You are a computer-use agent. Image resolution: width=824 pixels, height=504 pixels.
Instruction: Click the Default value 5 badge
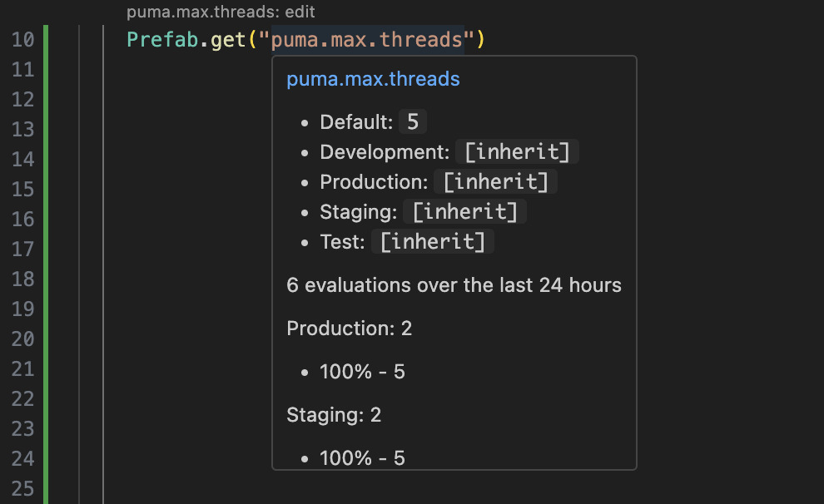(x=412, y=122)
